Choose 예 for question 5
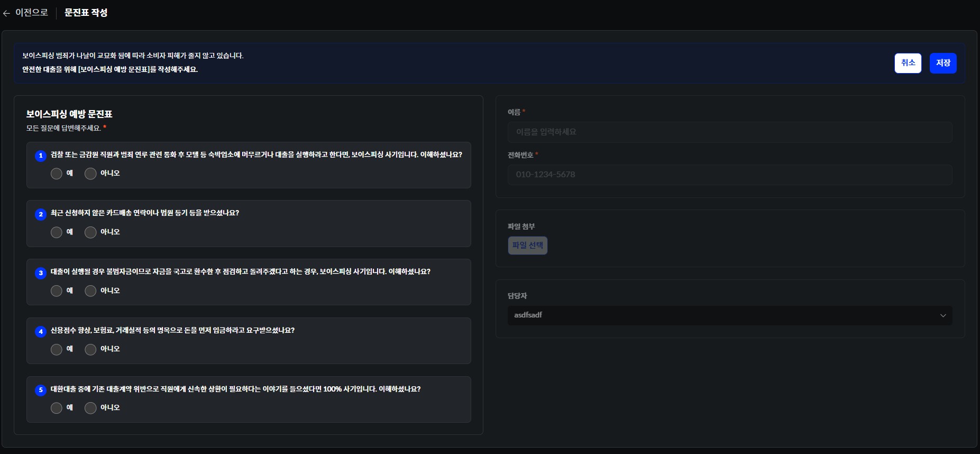 57,408
